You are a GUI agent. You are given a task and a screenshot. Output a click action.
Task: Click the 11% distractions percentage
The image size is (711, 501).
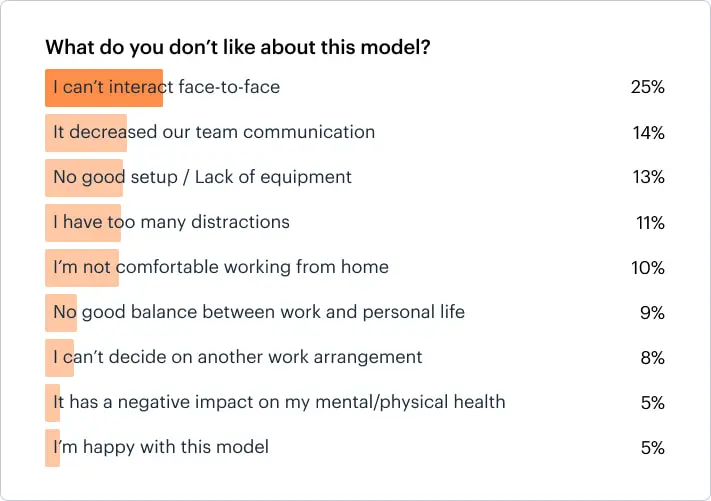click(650, 222)
